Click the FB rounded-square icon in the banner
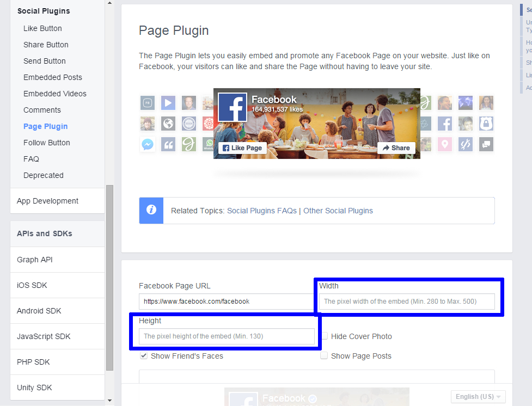Screen dimensions: 532x406 148,103
